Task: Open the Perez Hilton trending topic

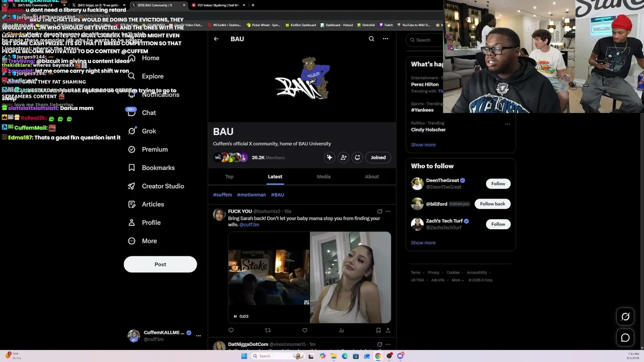Action: [425, 84]
